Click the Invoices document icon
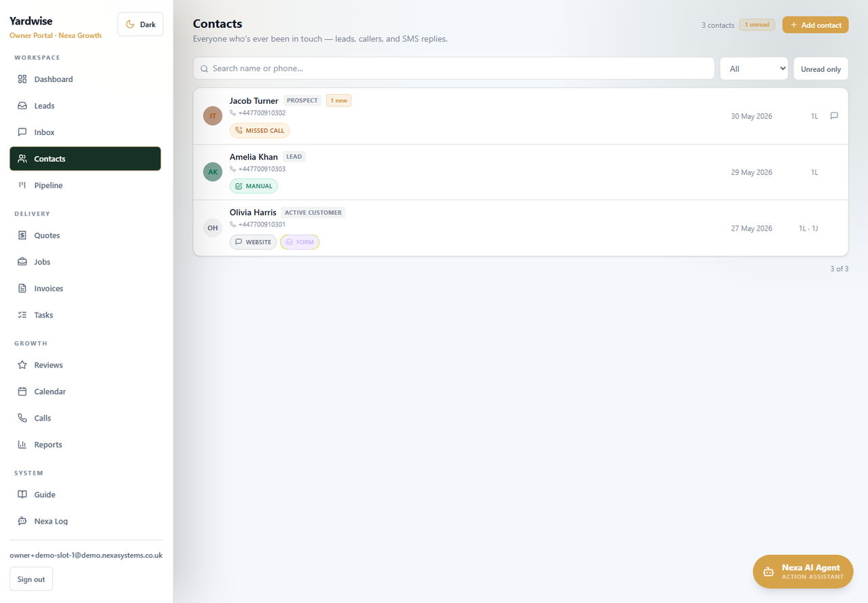The width and height of the screenshot is (868, 603). (22, 288)
